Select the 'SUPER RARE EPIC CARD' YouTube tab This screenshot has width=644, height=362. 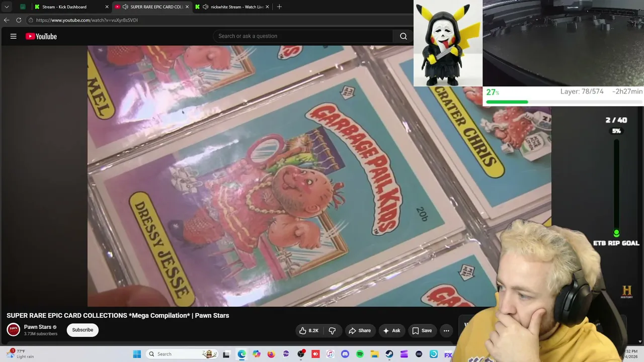[151, 7]
